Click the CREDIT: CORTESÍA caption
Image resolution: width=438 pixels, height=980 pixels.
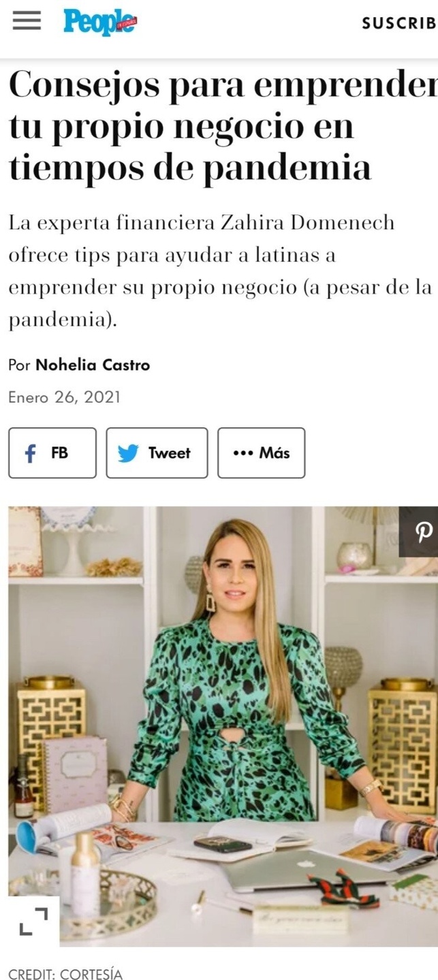(x=65, y=975)
